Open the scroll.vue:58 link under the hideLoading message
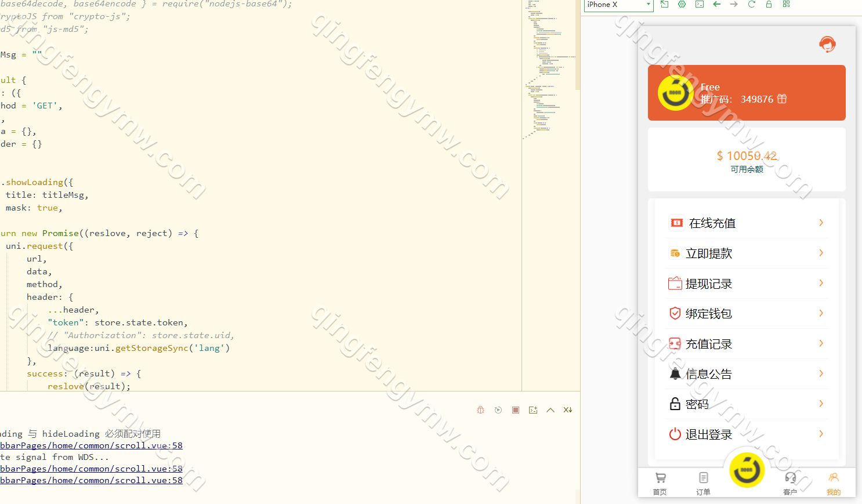The width and height of the screenshot is (862, 504). [91, 445]
